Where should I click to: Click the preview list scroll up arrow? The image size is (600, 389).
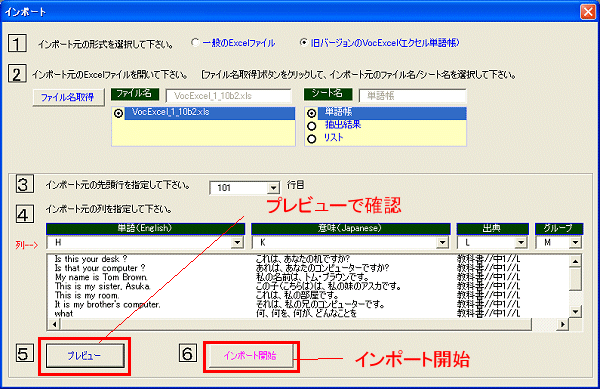575,261
